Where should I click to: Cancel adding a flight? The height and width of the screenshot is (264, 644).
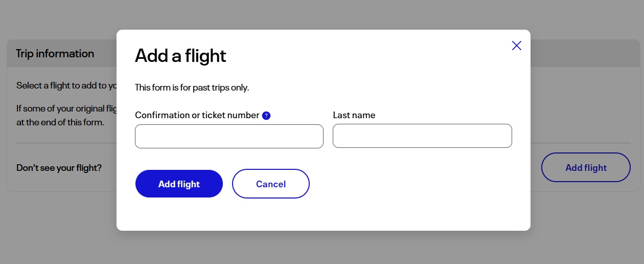[x=271, y=184]
